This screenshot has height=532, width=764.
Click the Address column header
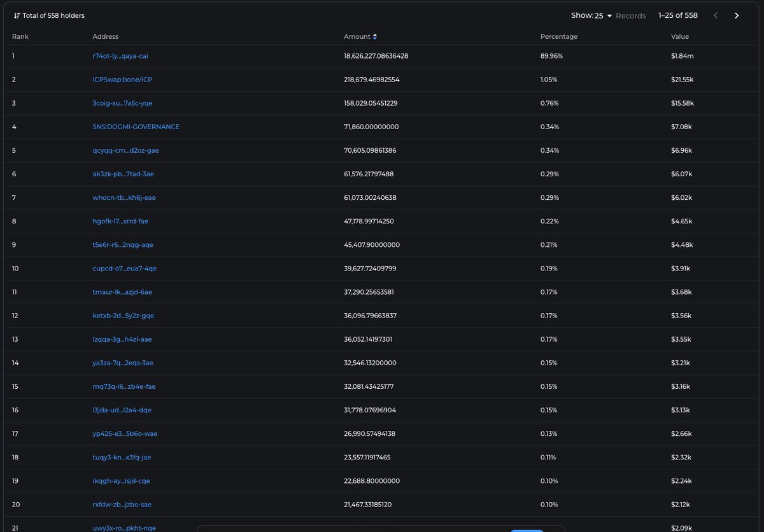click(106, 36)
